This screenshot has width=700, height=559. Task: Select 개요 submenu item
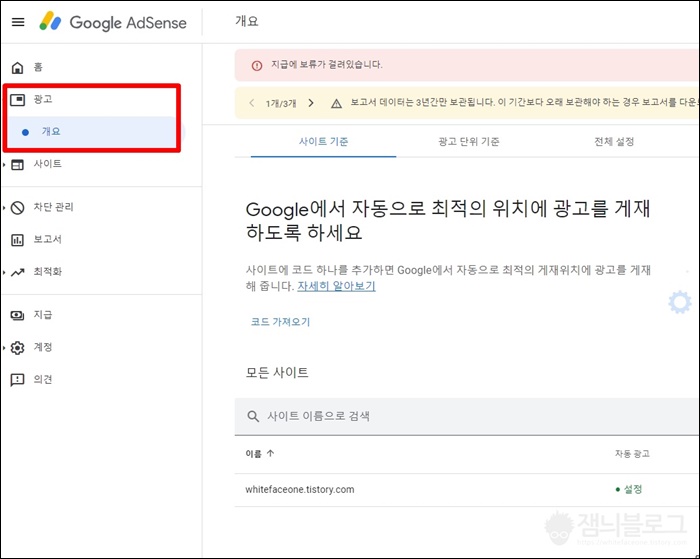[92, 132]
